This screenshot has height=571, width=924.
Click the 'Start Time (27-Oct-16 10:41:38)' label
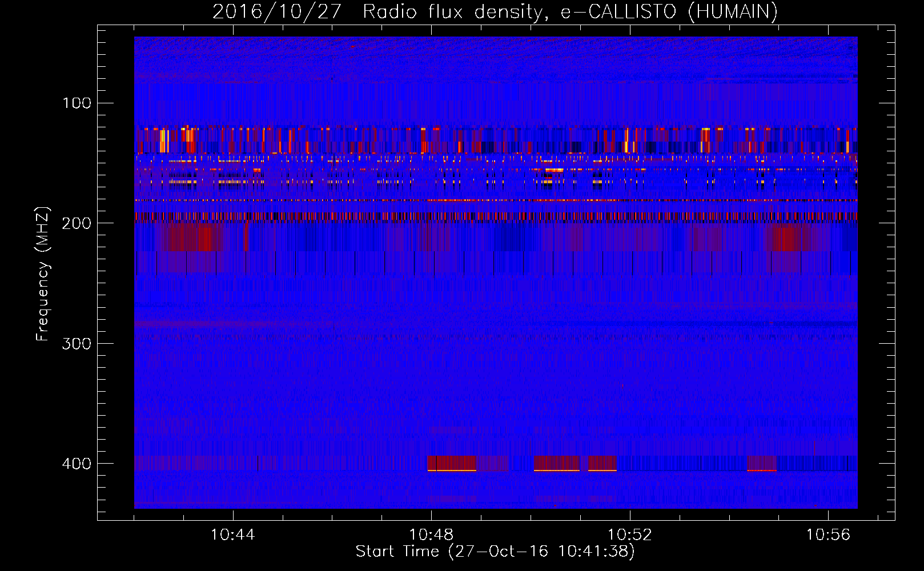pos(495,552)
